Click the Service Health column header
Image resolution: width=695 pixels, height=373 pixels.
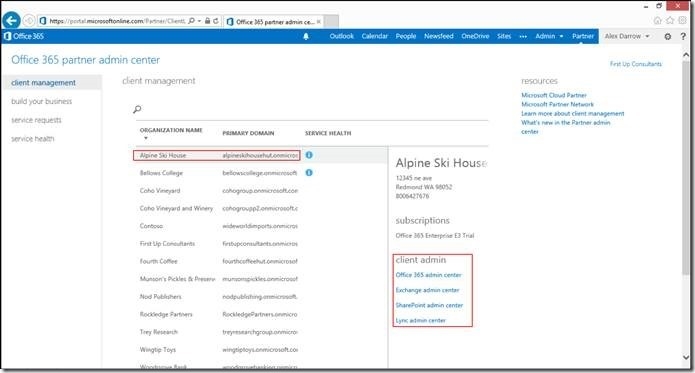pos(328,133)
